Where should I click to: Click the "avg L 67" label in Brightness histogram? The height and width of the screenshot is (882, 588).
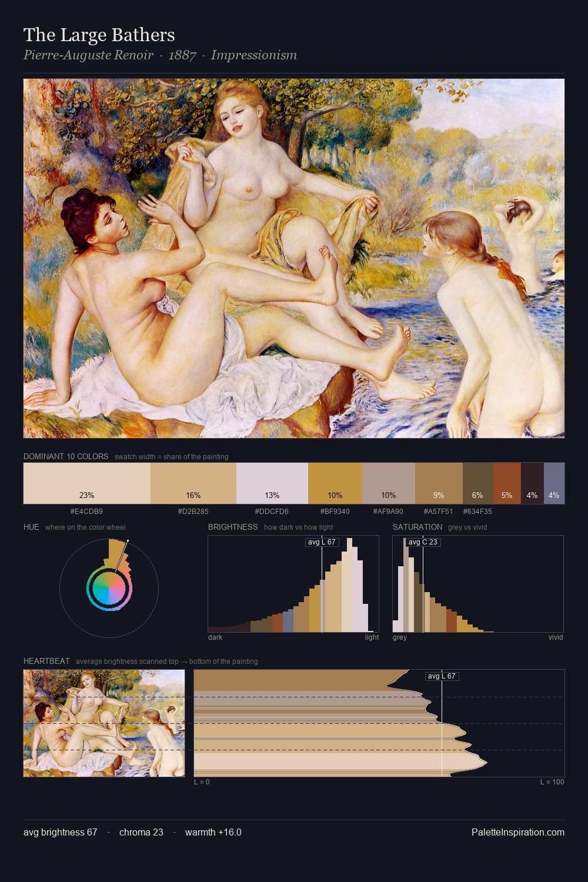tap(322, 542)
